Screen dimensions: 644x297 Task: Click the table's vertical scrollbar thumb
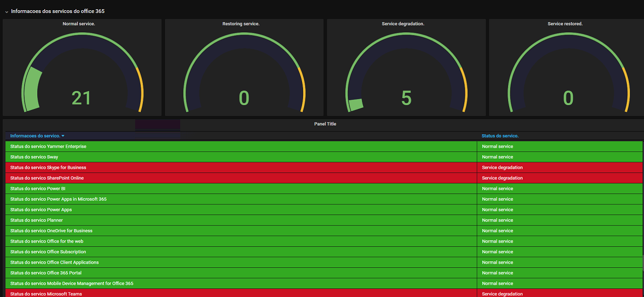click(643, 263)
